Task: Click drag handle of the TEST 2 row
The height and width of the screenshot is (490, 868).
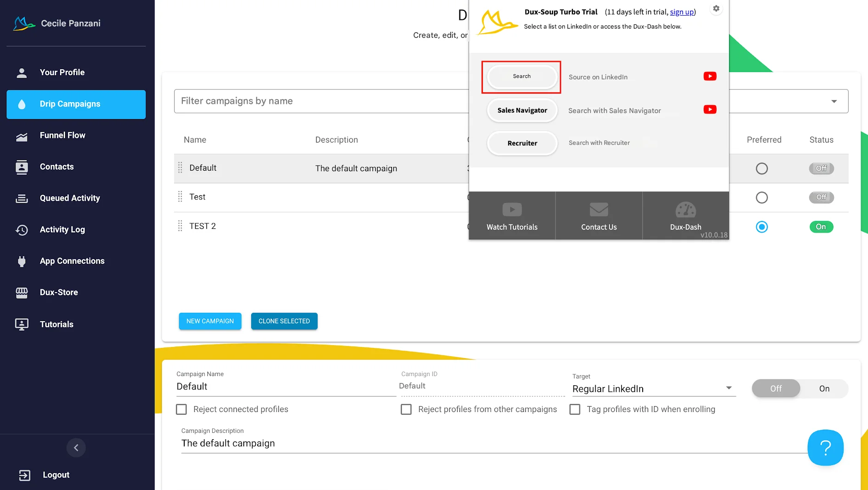Action: (x=180, y=226)
